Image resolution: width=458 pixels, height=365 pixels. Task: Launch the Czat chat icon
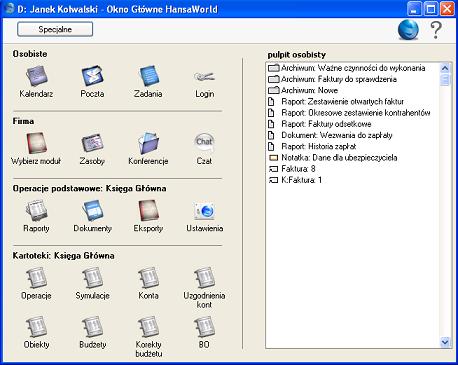point(204,142)
